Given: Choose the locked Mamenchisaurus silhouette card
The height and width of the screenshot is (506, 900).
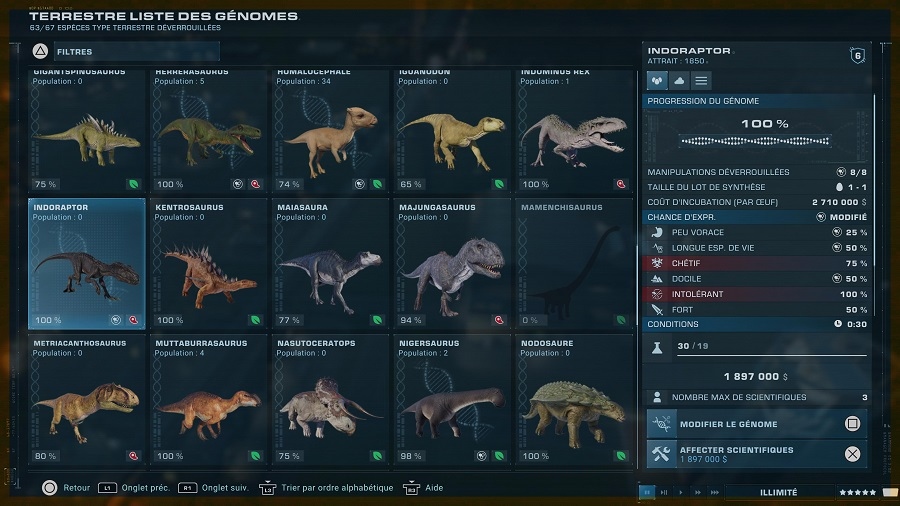Looking at the screenshot, I should (575, 264).
